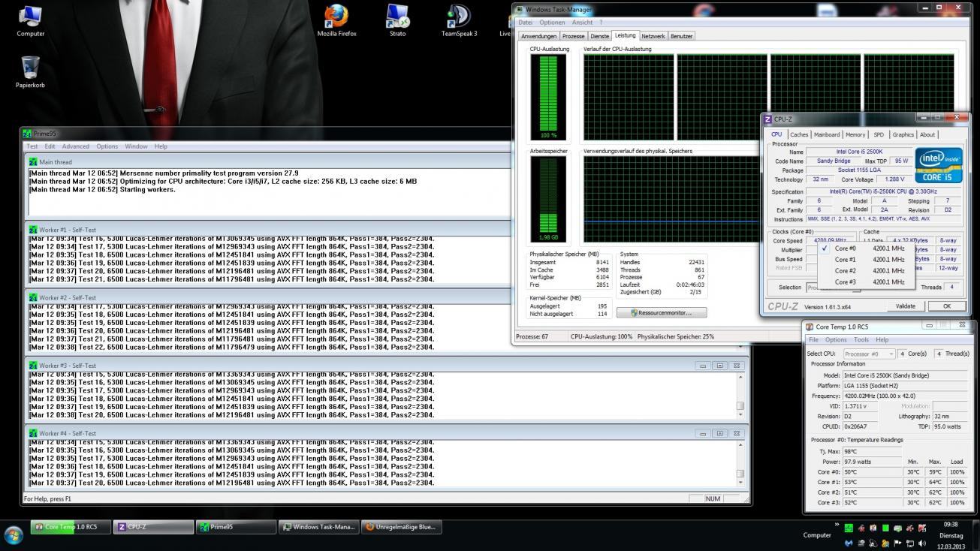
Task: Open the Test menu in Prime95
Action: tap(32, 146)
